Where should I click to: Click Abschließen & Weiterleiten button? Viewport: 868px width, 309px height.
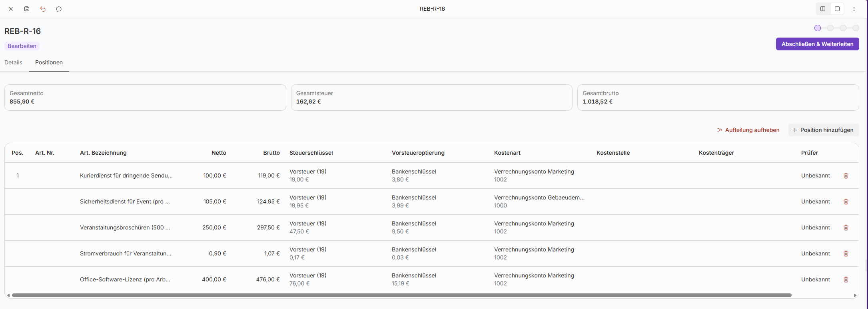point(817,44)
